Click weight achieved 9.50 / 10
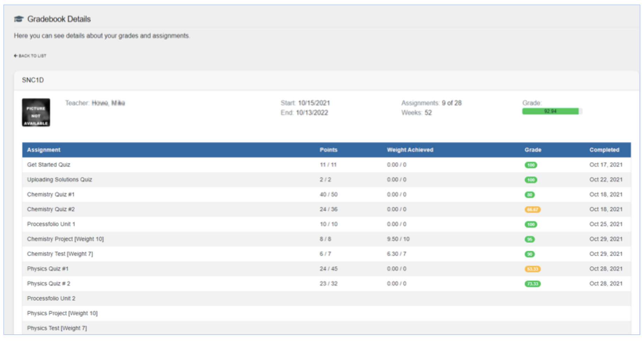644x343 pixels. (398, 239)
